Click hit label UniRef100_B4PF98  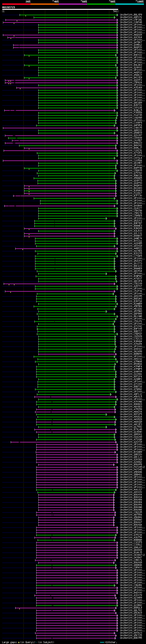[x=131, y=168]
